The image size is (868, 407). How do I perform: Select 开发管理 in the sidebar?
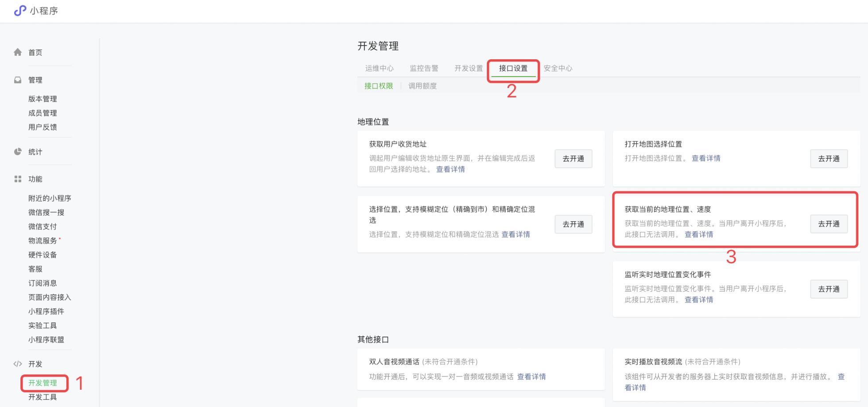coord(43,383)
